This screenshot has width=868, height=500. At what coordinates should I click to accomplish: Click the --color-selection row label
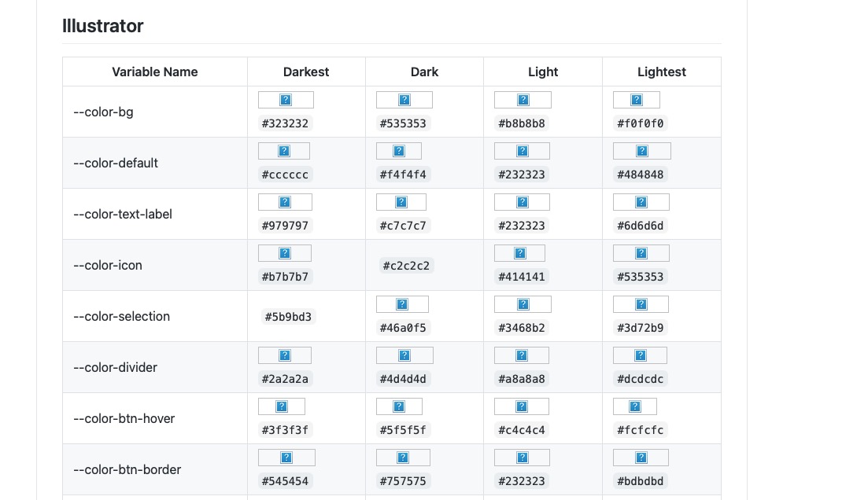[121, 316]
